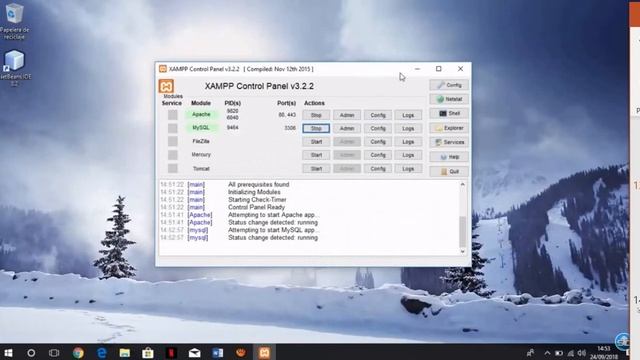The width and height of the screenshot is (640, 360).
Task: Click the Quit button
Action: [449, 171]
